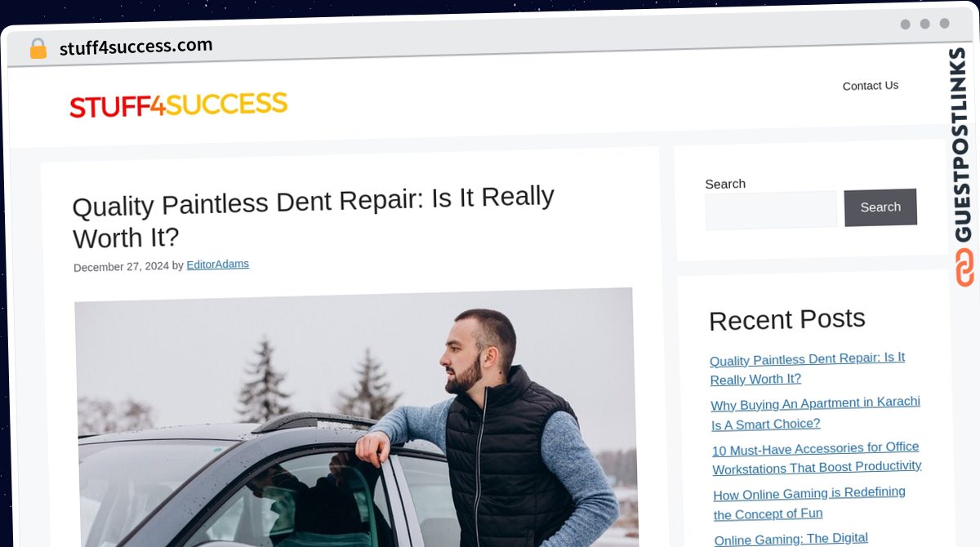
Task: Click the last gray window dot
Action: [x=944, y=24]
